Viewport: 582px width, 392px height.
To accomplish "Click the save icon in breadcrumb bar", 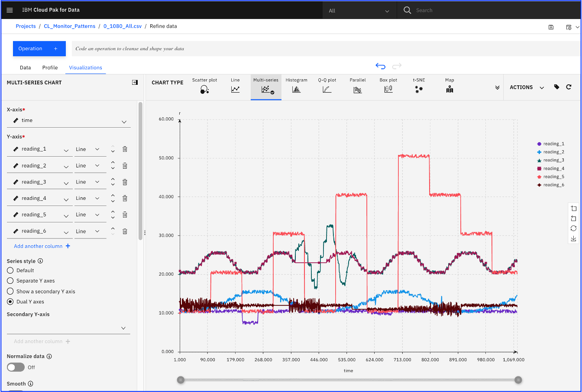I will 551,27.
